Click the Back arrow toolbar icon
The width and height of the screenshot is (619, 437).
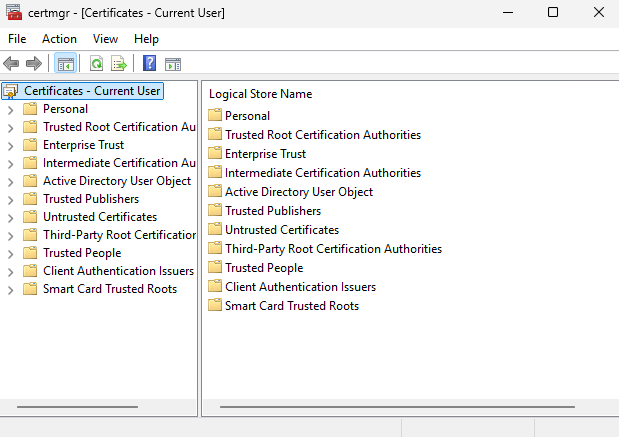[11, 63]
